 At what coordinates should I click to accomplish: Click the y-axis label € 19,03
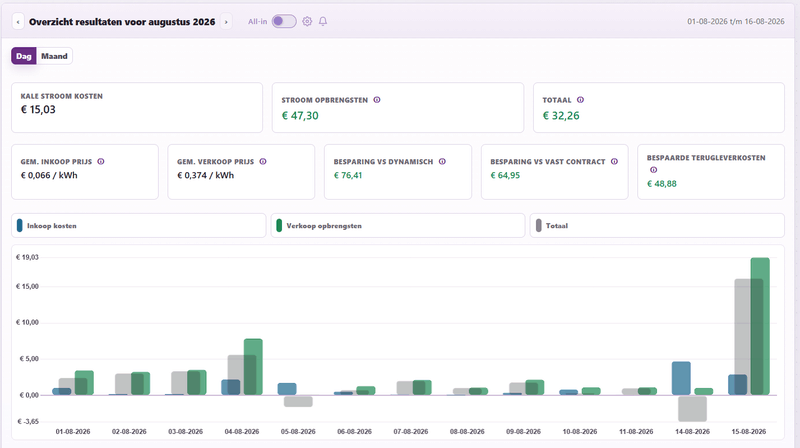[x=27, y=258]
